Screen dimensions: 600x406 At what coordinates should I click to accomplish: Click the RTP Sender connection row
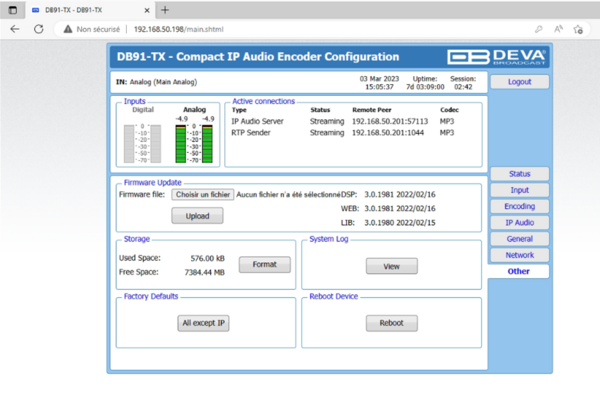tap(343, 133)
